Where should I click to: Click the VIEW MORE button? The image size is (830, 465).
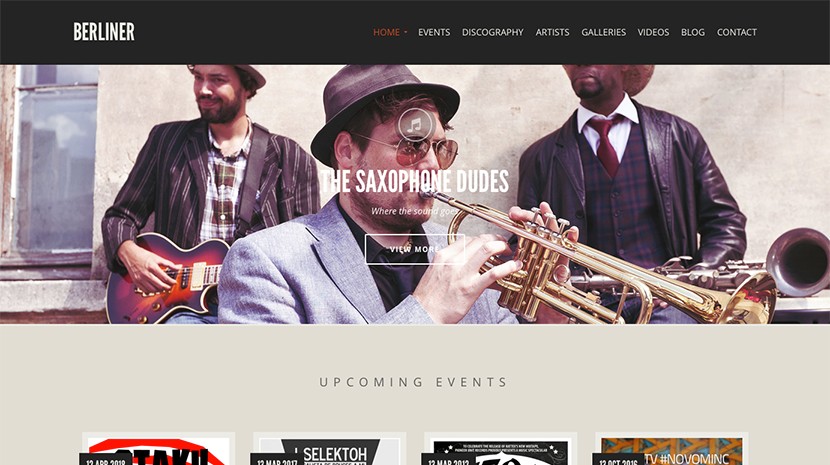pos(414,249)
